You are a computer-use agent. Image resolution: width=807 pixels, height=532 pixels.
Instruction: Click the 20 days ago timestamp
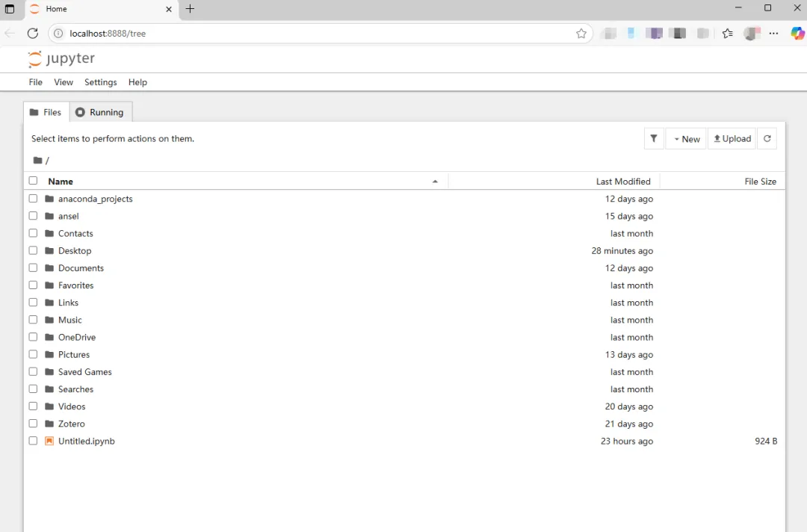click(629, 406)
